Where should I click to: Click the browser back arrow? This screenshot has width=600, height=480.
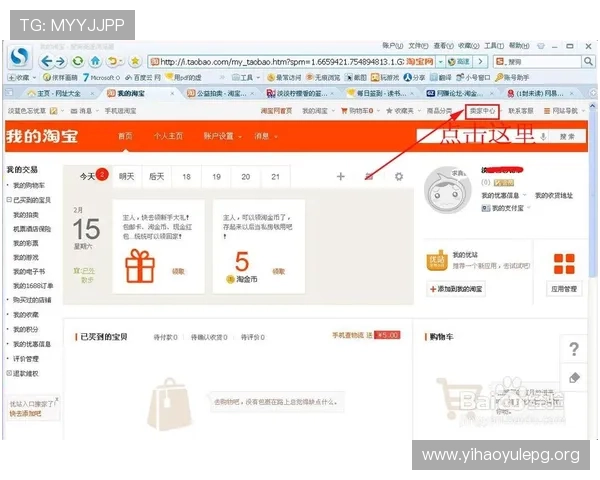coord(47,61)
